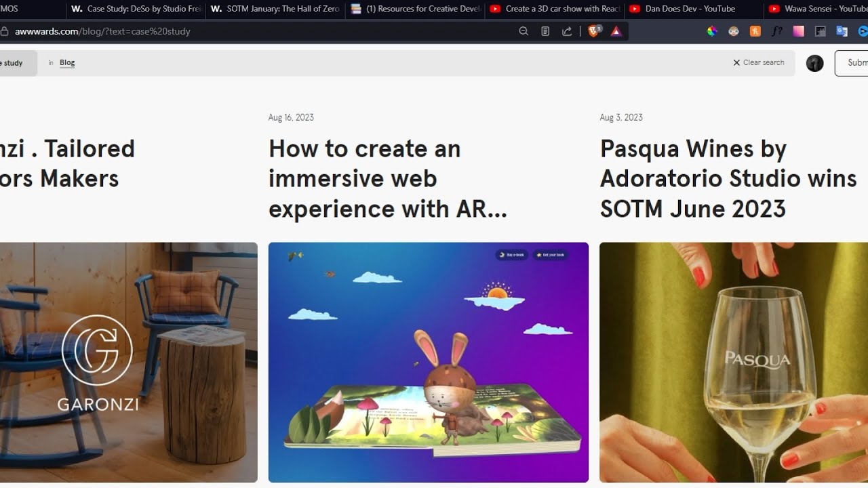Switch to Create a 3D car show tab
Image resolution: width=868 pixels, height=488 pixels.
[554, 9]
